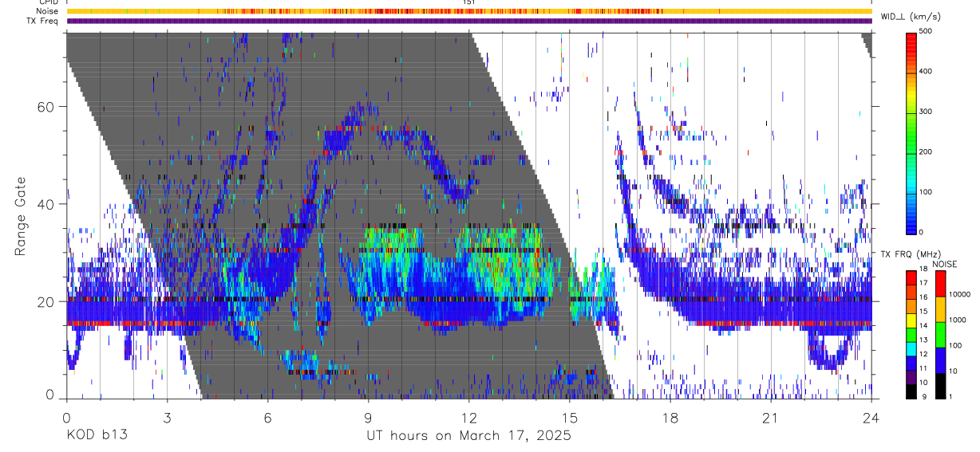Screen dimensions: 980x452
Task: Click the '18' UT hour axis tick
Action: [x=670, y=416]
